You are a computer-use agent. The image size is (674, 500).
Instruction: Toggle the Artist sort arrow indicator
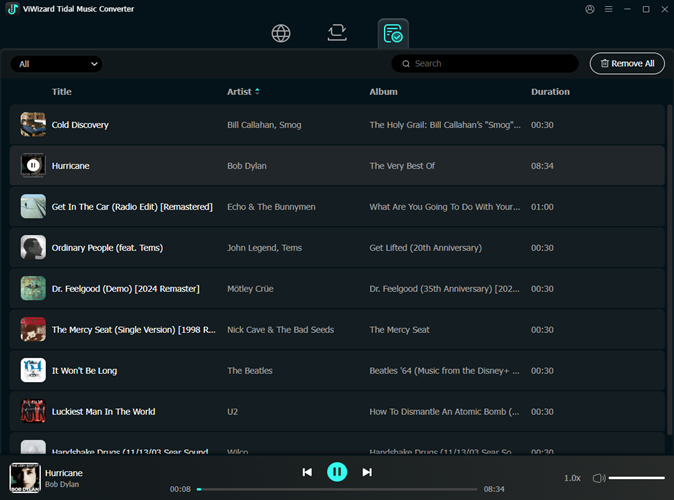pyautogui.click(x=257, y=92)
